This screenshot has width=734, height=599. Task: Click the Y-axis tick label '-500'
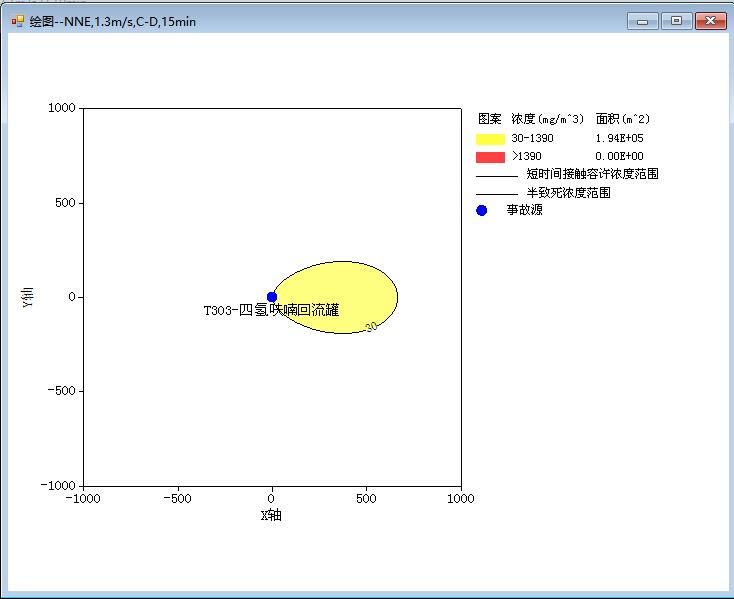61,391
